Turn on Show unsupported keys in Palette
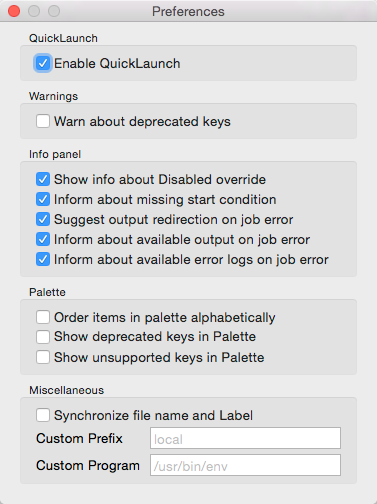The width and height of the screenshot is (377, 504). click(43, 357)
